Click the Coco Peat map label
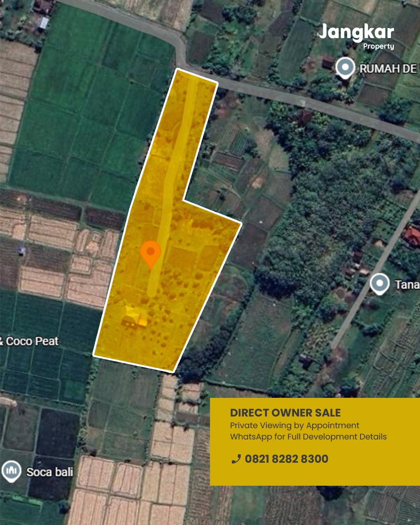420x525 pixels. pos(31,341)
